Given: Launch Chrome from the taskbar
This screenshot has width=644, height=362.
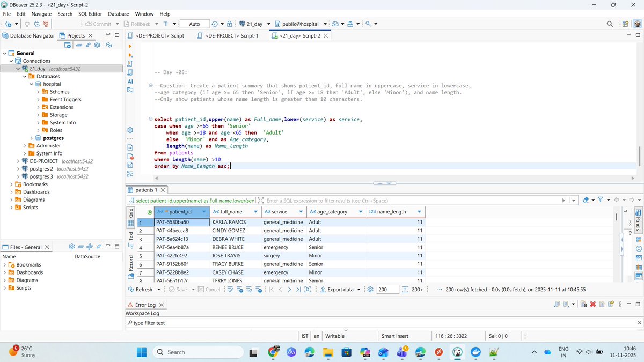Looking at the screenshot, I should (x=274, y=352).
